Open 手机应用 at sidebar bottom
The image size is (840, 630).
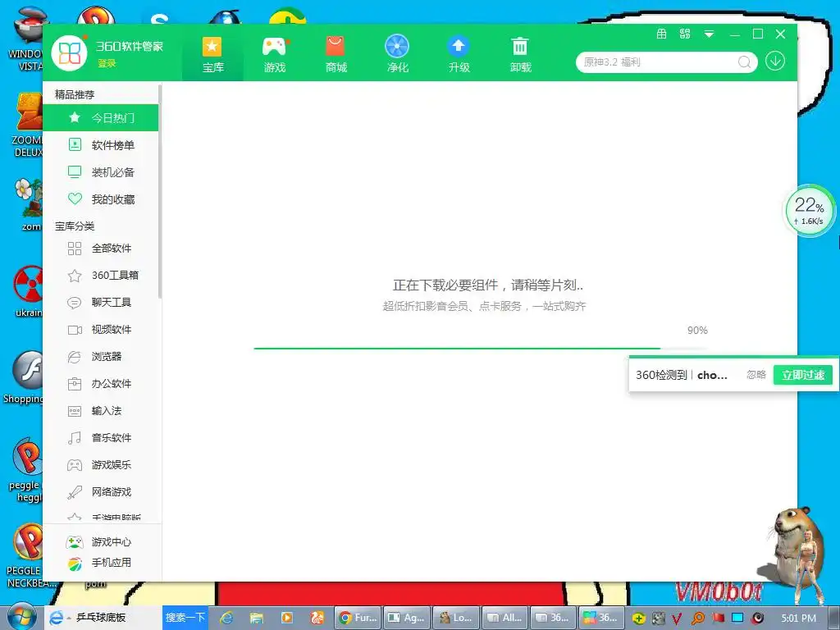(98, 563)
